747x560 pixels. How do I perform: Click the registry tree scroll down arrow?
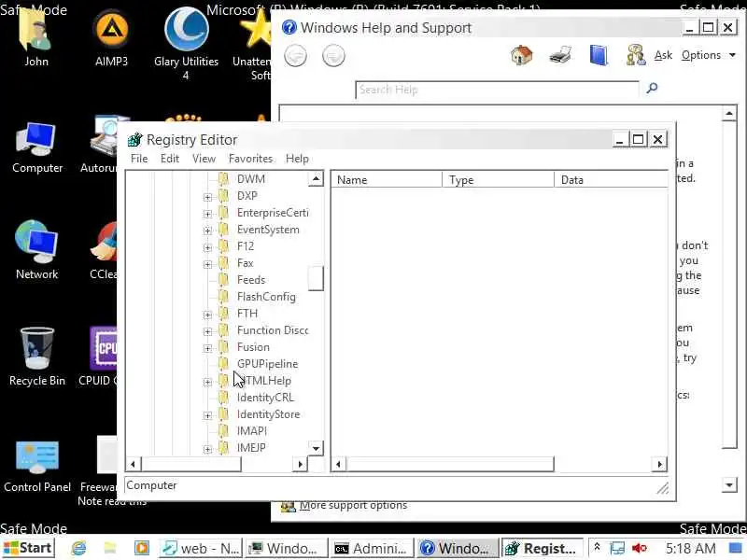tap(316, 448)
